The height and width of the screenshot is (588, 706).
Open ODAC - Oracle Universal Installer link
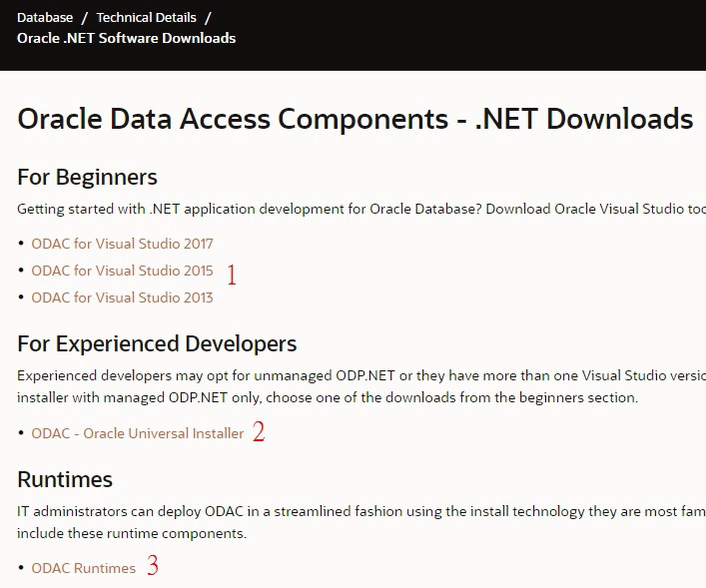click(x=137, y=433)
